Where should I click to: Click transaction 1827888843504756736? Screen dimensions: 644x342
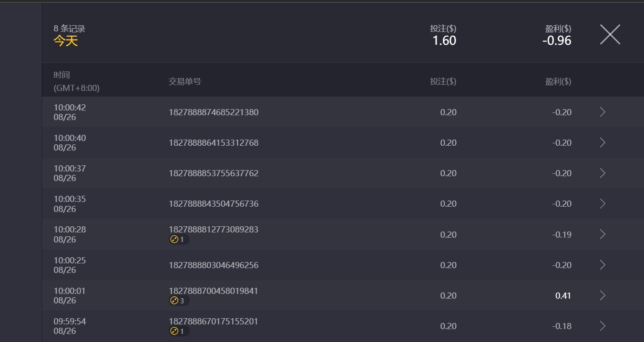tap(213, 204)
